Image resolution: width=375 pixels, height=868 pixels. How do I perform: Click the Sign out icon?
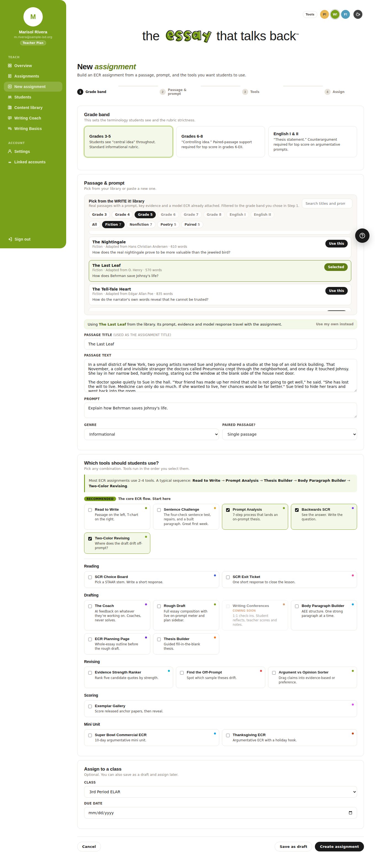[10, 239]
